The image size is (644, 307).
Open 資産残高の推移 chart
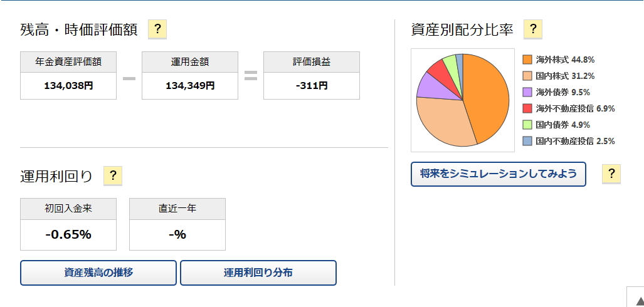coord(98,273)
